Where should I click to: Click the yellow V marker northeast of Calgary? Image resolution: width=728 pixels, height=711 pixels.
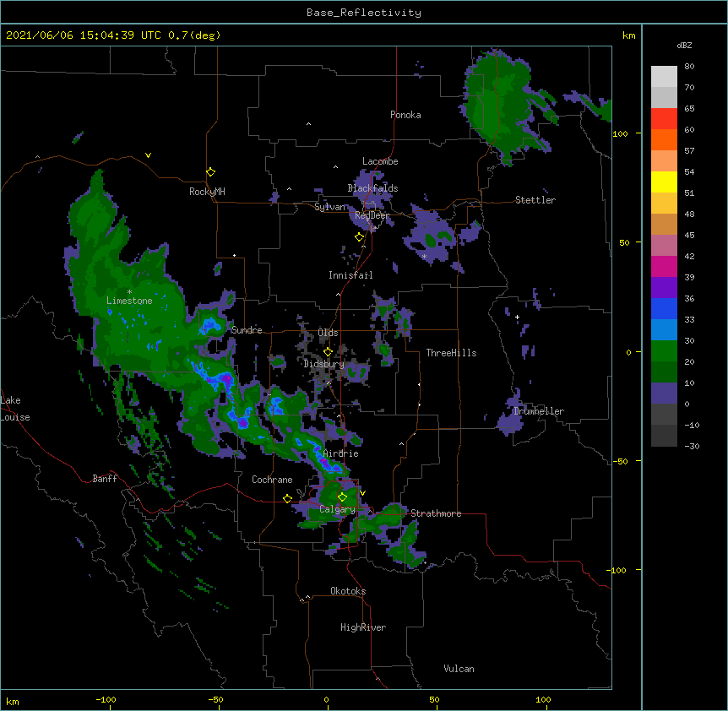click(x=362, y=493)
